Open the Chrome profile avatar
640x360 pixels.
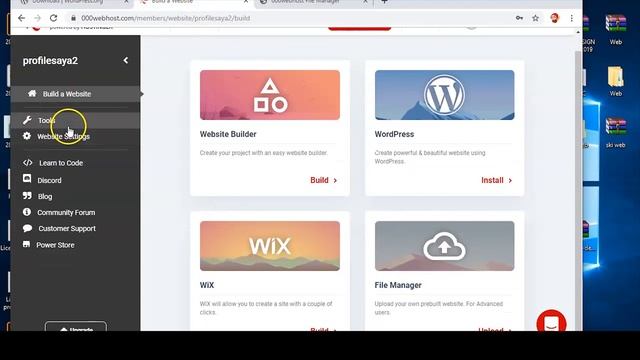point(554,18)
